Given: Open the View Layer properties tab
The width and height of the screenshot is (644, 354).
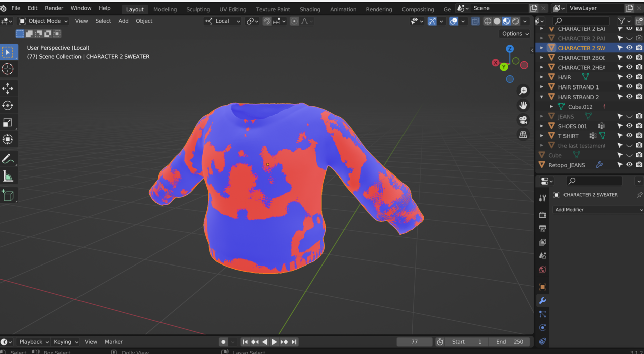Looking at the screenshot, I should tap(542, 242).
